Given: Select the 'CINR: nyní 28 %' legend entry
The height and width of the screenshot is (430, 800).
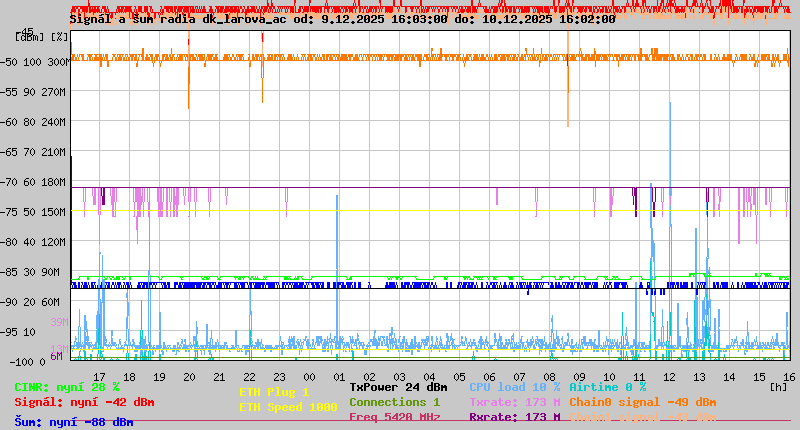Looking at the screenshot, I should (67, 388).
